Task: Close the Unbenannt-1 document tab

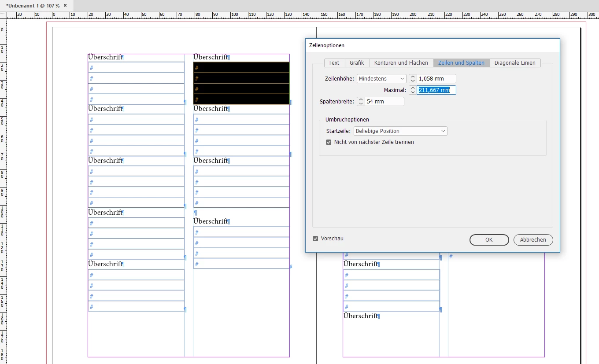Action: [65, 5]
